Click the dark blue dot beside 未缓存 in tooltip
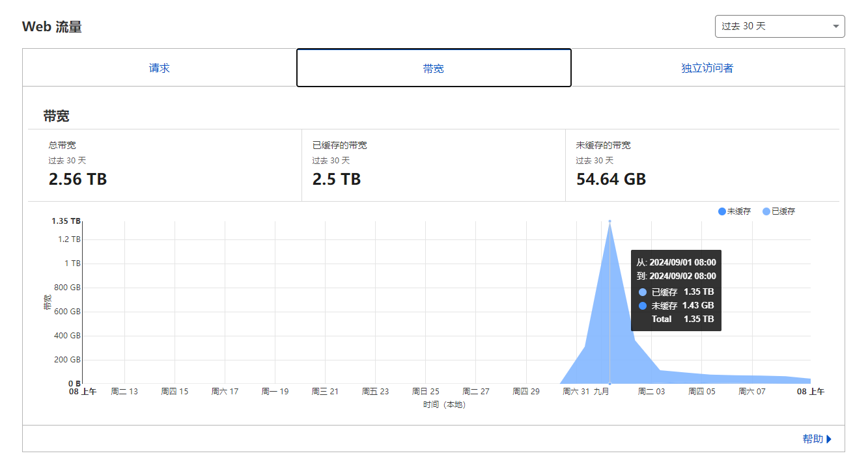The height and width of the screenshot is (460, 868). pyautogui.click(x=643, y=305)
